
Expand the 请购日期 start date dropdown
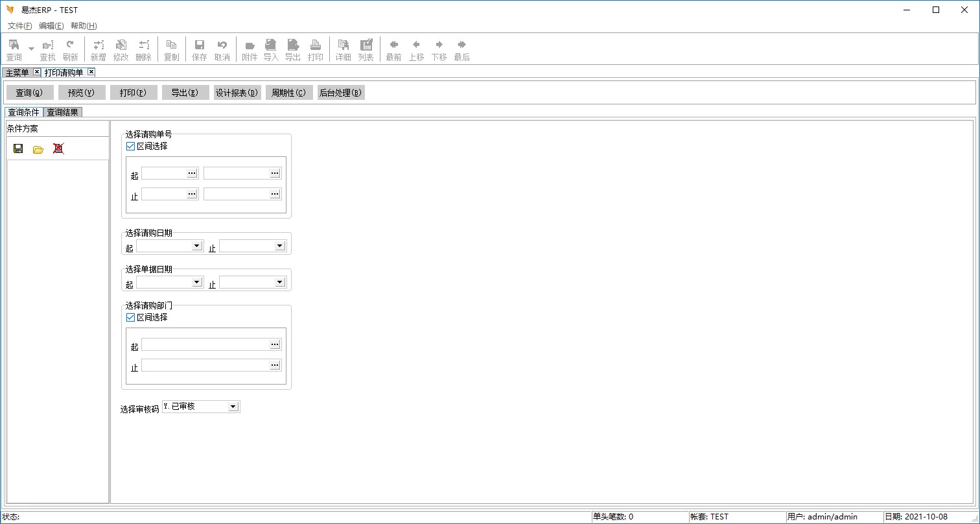coord(197,246)
